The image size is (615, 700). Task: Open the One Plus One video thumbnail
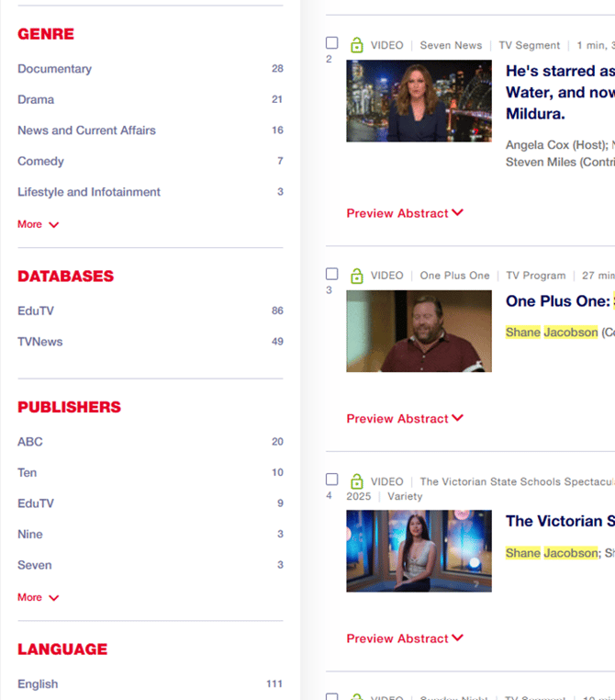click(x=419, y=331)
